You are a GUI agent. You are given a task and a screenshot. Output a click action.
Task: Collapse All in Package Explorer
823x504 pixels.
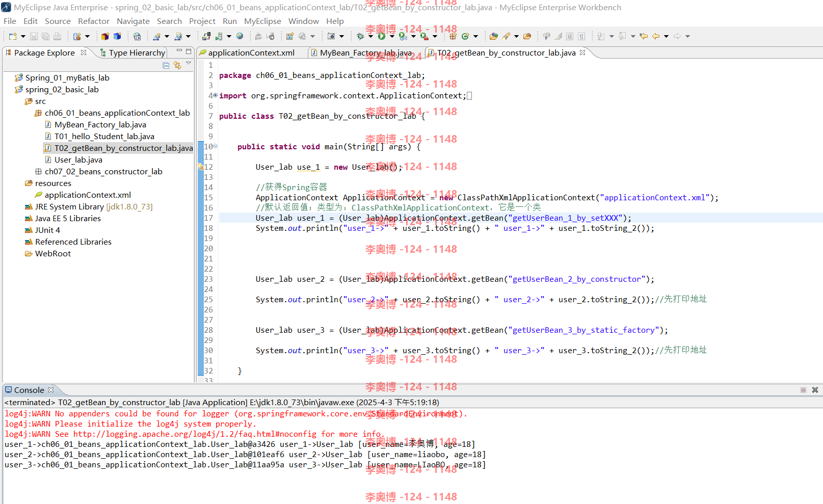point(166,65)
